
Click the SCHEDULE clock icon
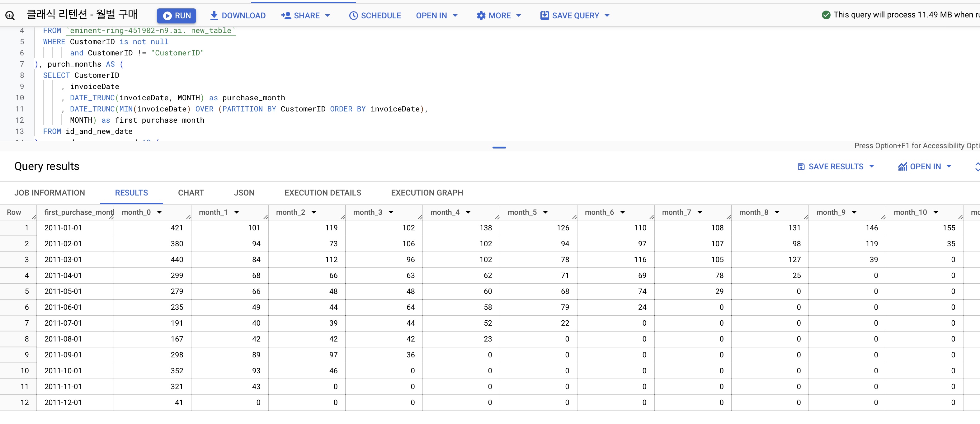353,16
